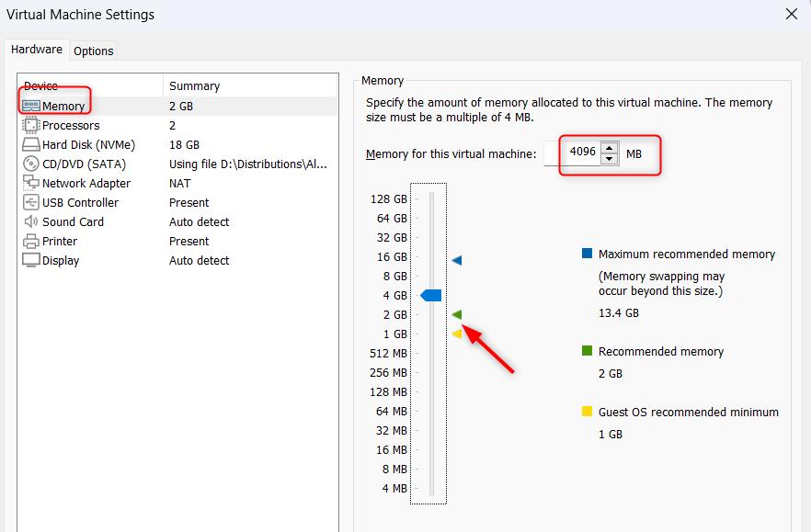Click the 16 GB slider scale label
Screen dimensions: 811x532
click(x=392, y=257)
